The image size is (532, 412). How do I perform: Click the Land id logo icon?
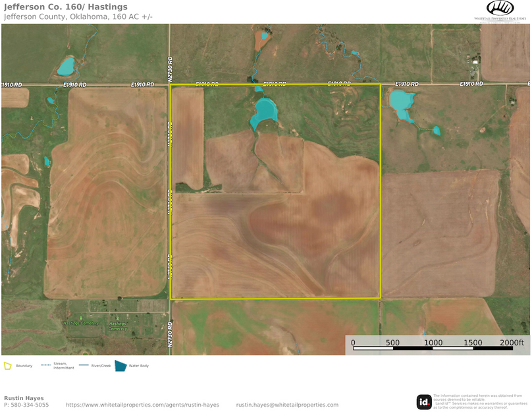424,401
